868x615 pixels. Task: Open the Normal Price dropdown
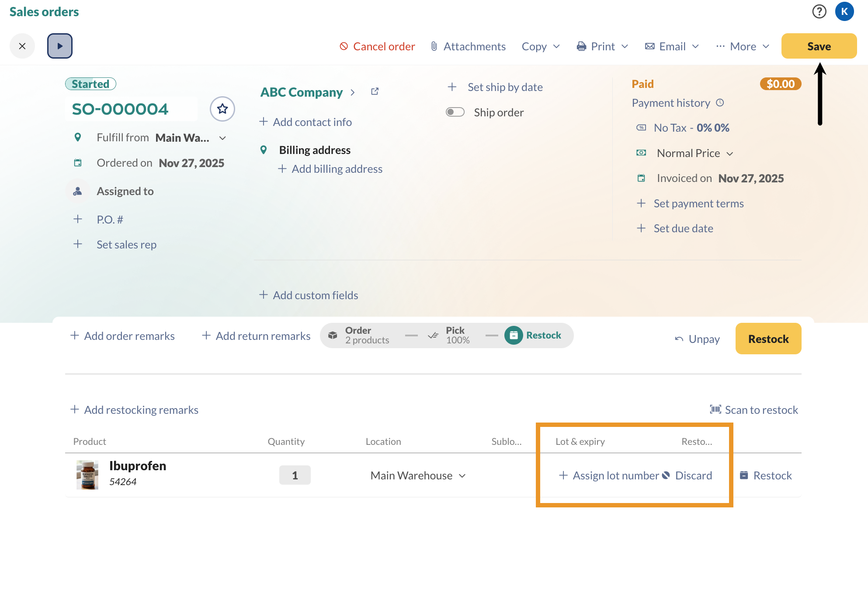coord(731,153)
